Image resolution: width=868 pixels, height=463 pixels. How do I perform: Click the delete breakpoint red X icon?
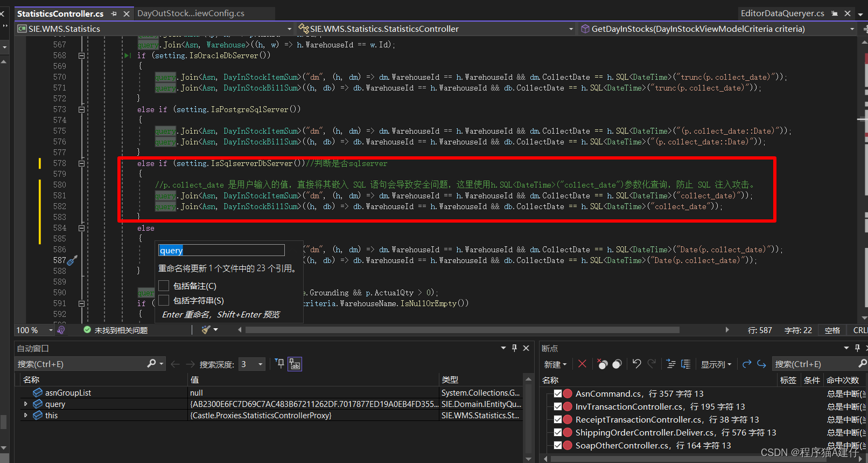click(x=582, y=364)
